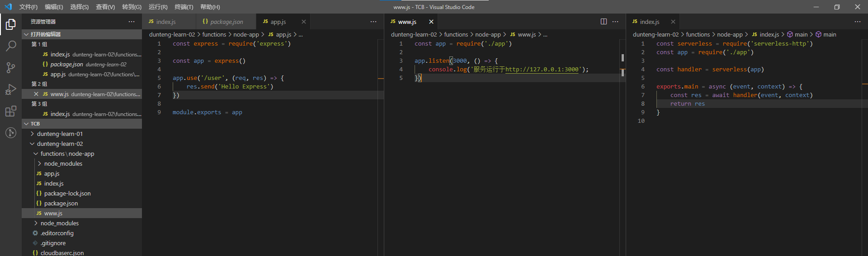Click 'functions' breadcrumb in app.js editor

click(214, 34)
